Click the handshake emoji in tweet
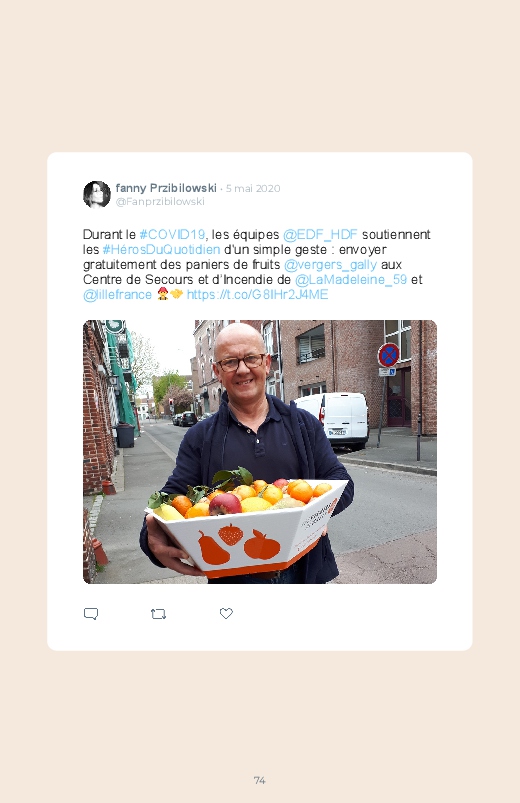Viewport: 520px width, 803px height. [x=176, y=294]
